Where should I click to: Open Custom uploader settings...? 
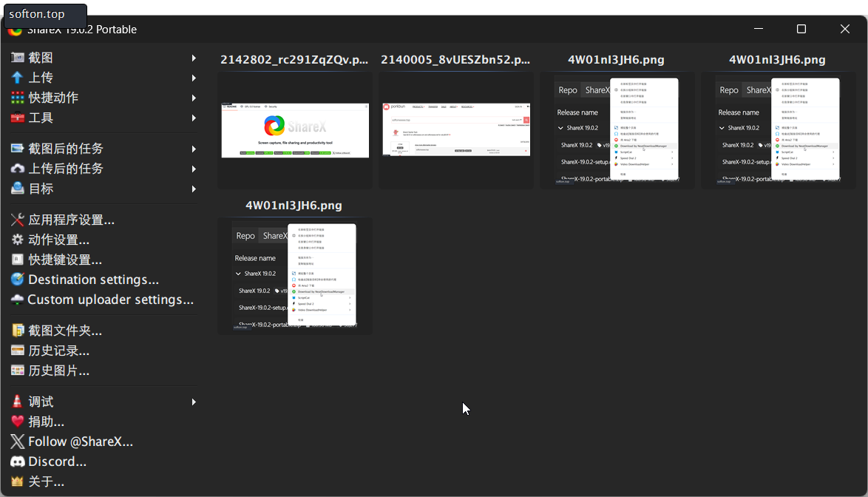104,300
